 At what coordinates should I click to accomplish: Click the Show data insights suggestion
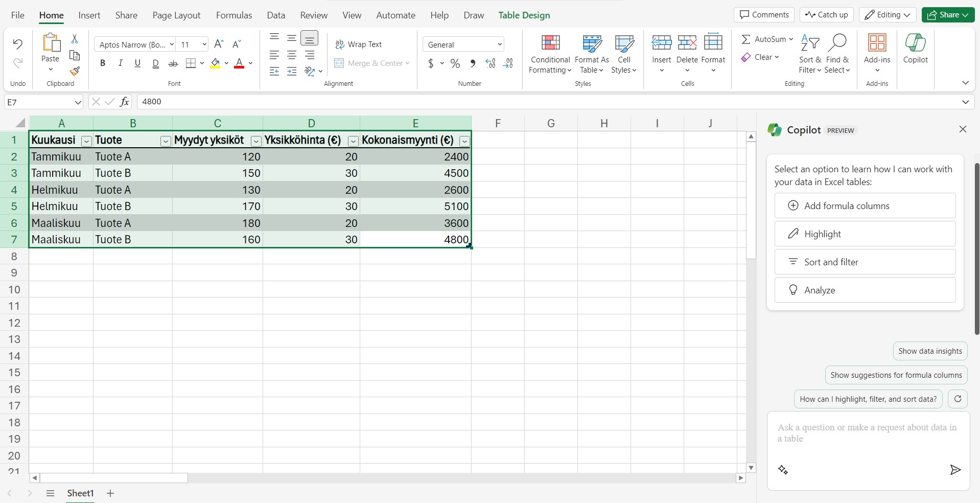coord(929,351)
